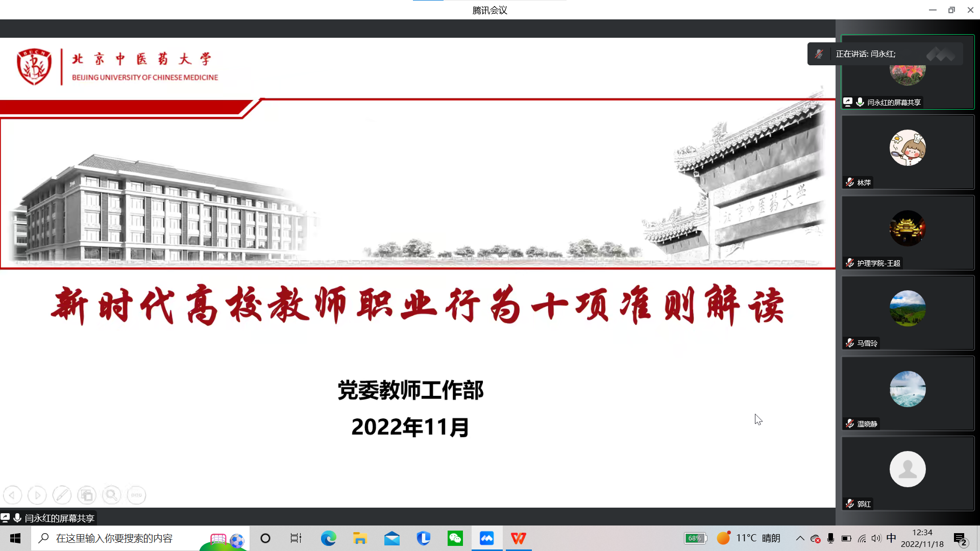Open Task View on the taskbar
The image size is (980, 551).
(296, 538)
